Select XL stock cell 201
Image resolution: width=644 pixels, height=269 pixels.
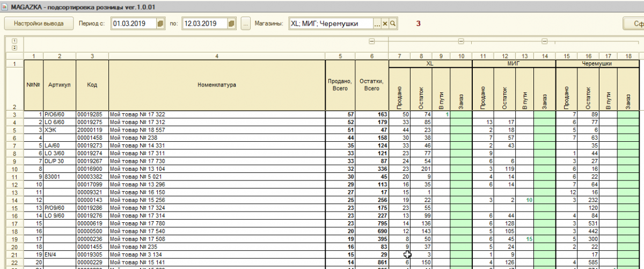tap(421, 168)
